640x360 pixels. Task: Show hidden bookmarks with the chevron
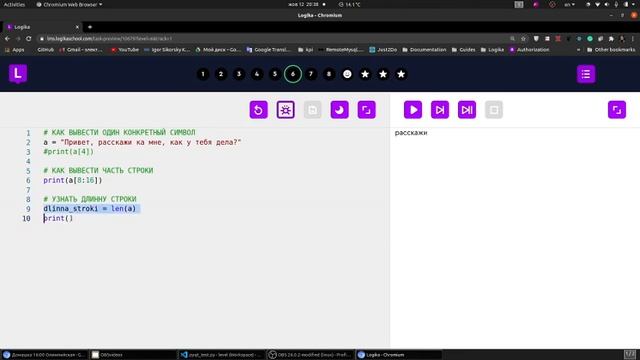pyautogui.click(x=578, y=50)
